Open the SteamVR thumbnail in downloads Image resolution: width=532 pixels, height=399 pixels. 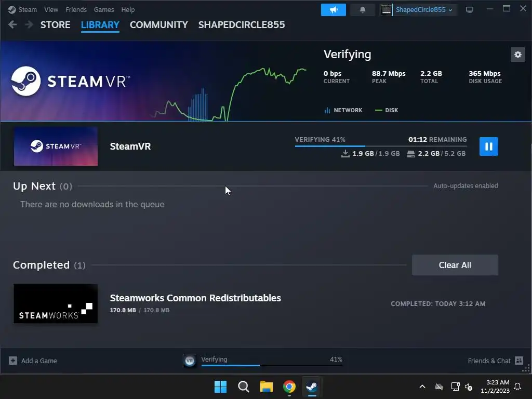point(56,147)
